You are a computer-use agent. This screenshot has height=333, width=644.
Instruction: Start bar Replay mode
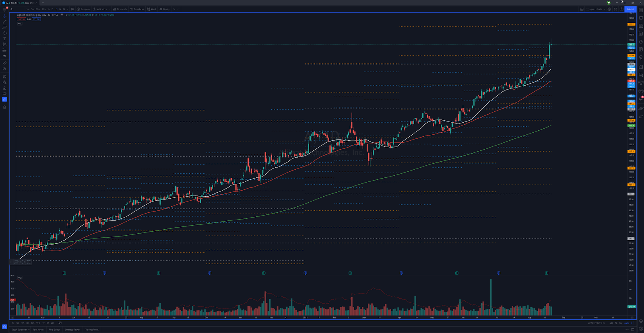click(165, 9)
